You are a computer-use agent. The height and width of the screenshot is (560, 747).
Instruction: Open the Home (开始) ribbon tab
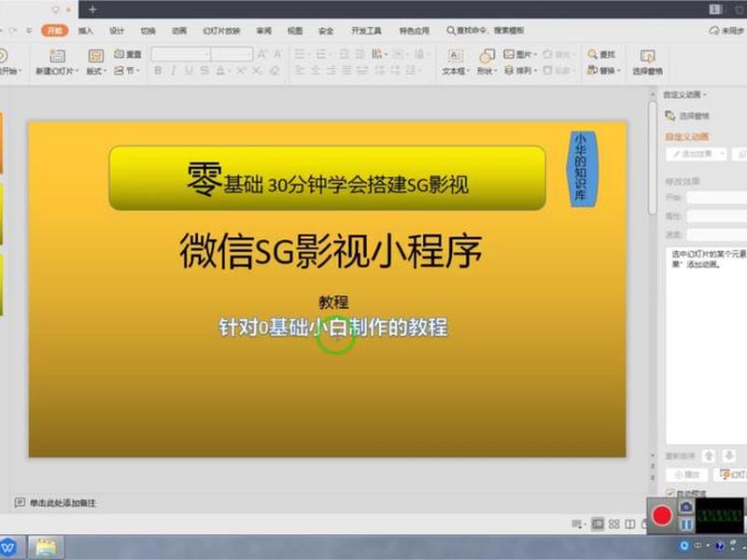55,31
